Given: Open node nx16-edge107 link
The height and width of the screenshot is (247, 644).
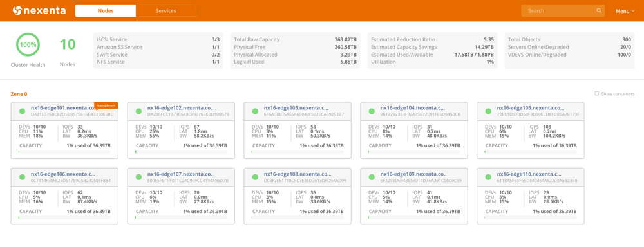Looking at the screenshot, I should pos(180,174).
